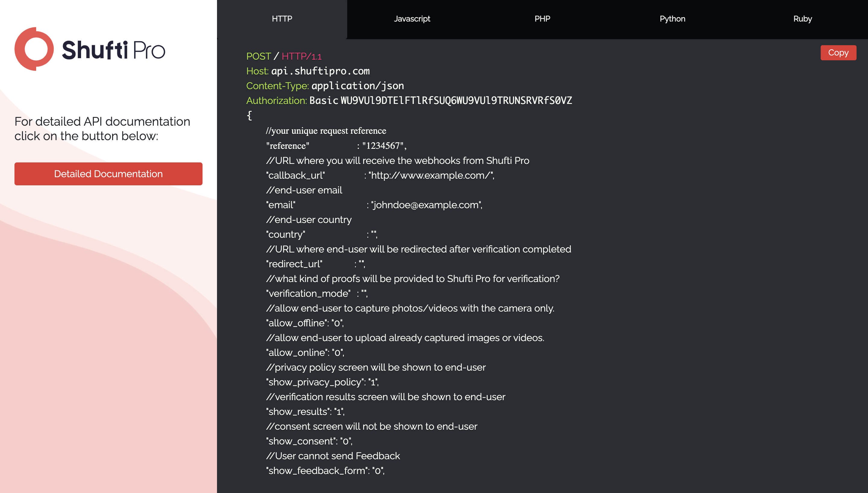This screenshot has width=868, height=493.
Task: Select the PHP tab
Action: [542, 19]
